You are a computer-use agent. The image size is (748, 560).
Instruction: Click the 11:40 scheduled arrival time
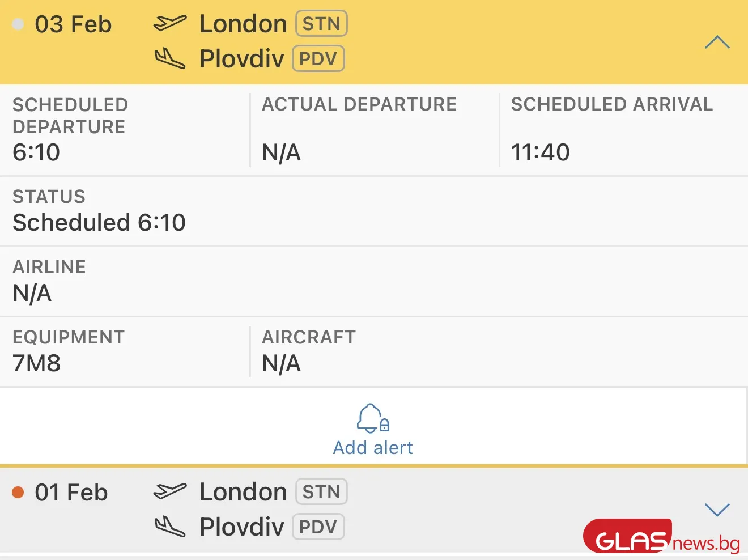[540, 152]
